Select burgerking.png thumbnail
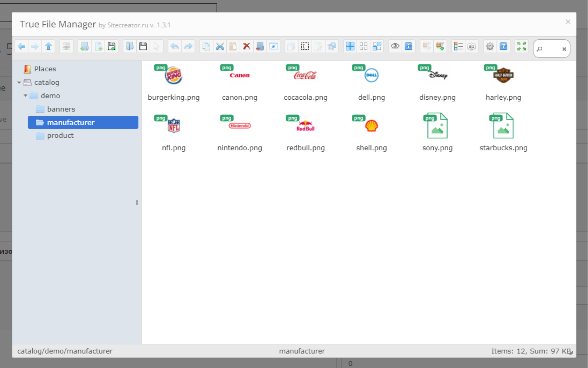 [x=174, y=76]
